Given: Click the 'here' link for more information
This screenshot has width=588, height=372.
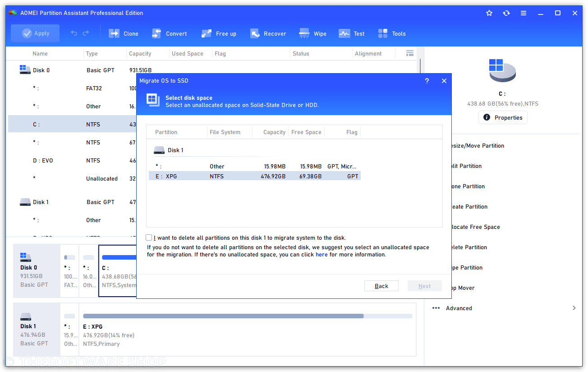Looking at the screenshot, I should 322,255.
